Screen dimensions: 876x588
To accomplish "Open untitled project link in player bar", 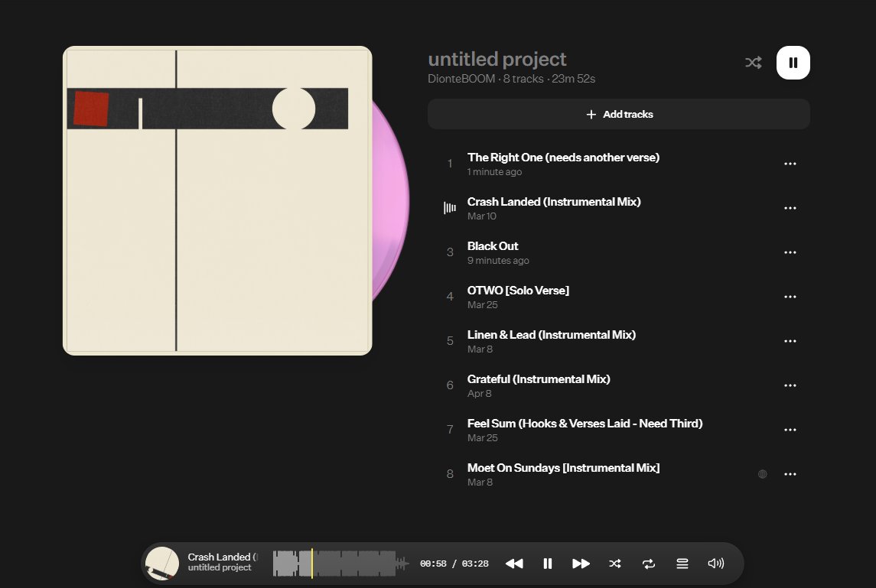I will [x=220, y=568].
